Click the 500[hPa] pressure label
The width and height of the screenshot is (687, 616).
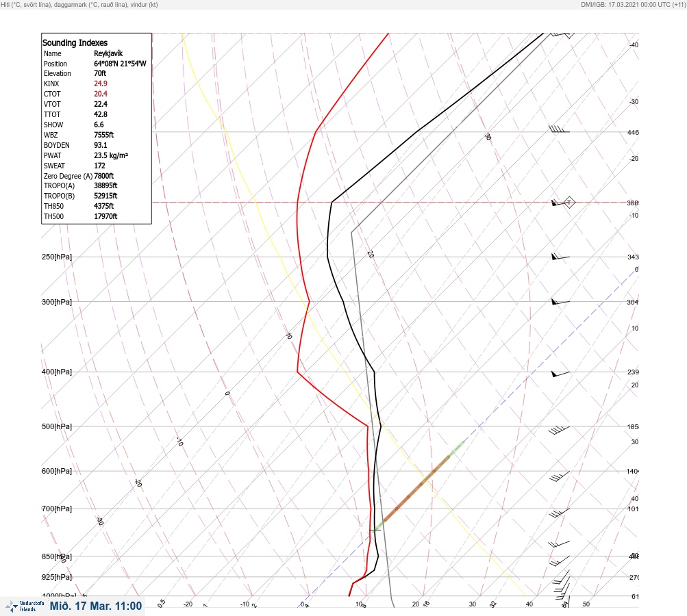coord(57,426)
